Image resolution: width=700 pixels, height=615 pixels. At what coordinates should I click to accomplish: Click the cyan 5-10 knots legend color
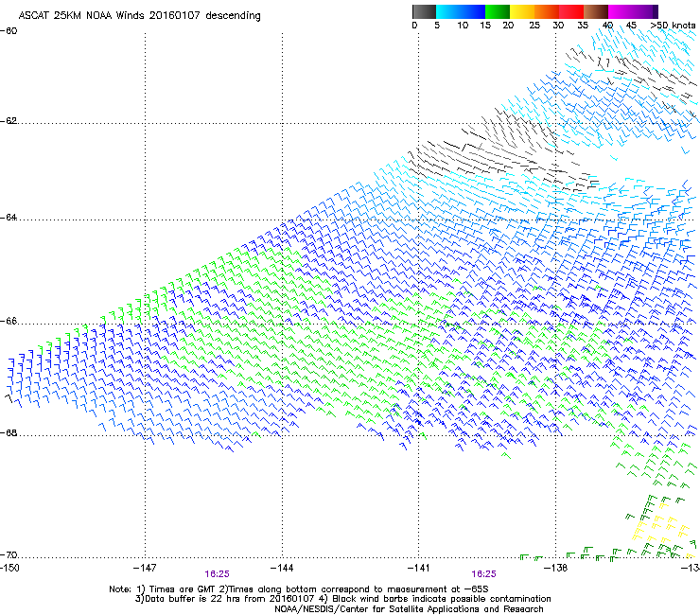(x=447, y=11)
